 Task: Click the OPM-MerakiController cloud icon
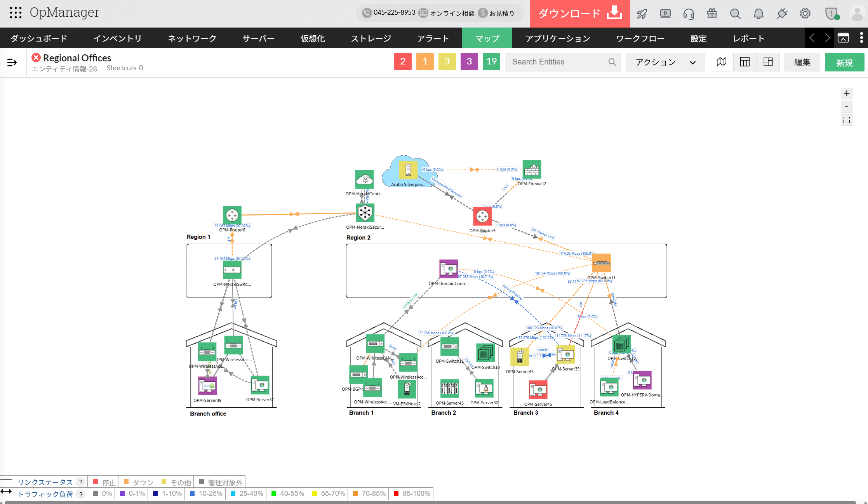(x=365, y=179)
